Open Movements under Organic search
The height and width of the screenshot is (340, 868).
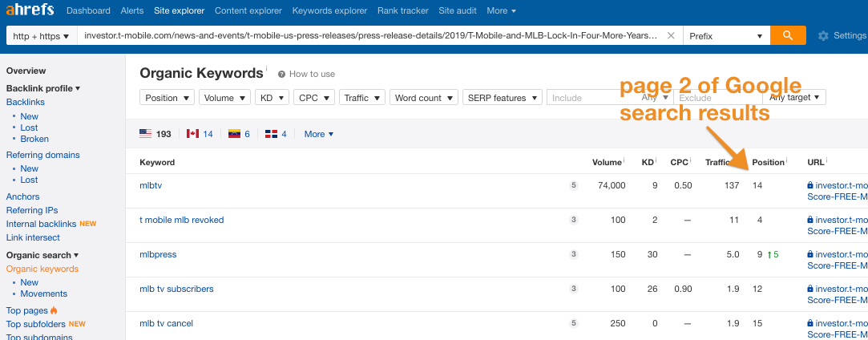click(44, 293)
